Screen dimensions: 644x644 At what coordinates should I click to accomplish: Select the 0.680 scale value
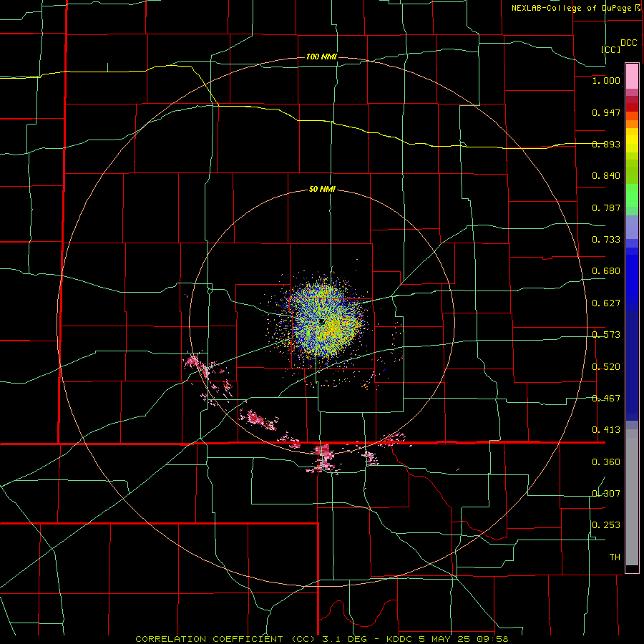click(x=606, y=271)
